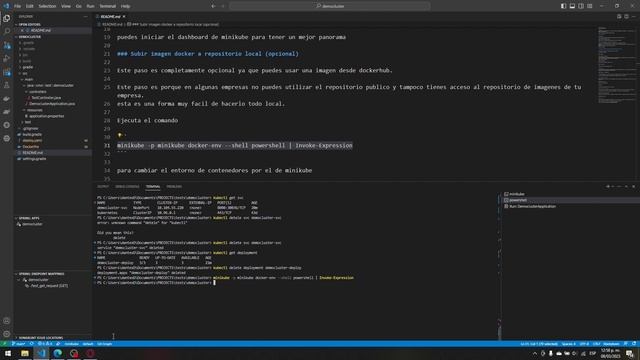Viewport: 640px width, 360px height.
Task: Click the lightbulb code action icon
Action: (x=120, y=135)
